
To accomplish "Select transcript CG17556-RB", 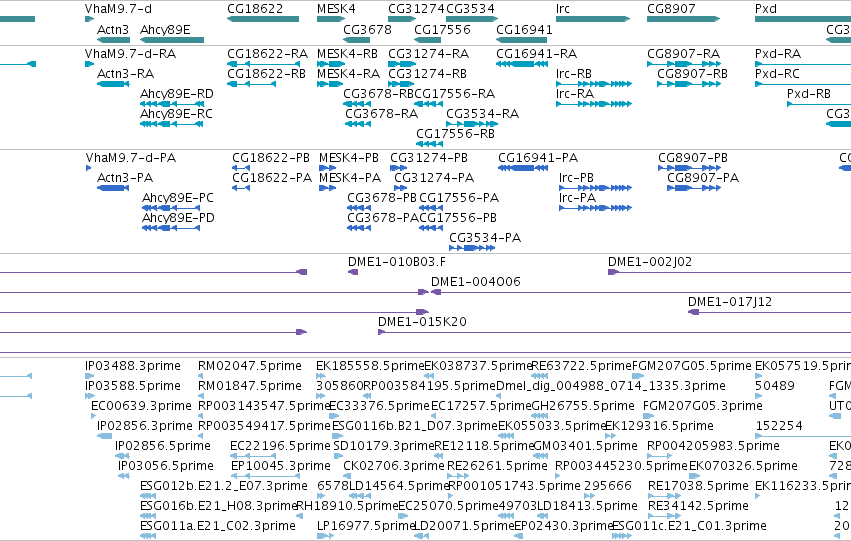I will tap(429, 144).
